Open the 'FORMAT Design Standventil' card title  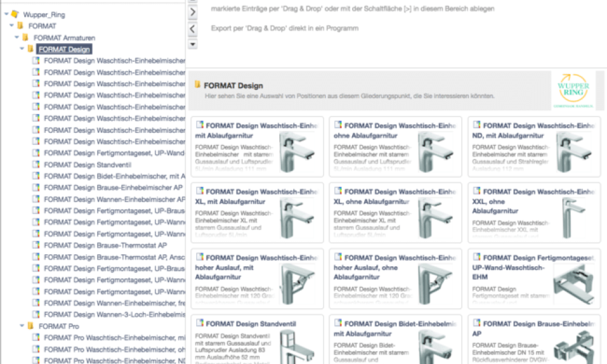click(251, 324)
